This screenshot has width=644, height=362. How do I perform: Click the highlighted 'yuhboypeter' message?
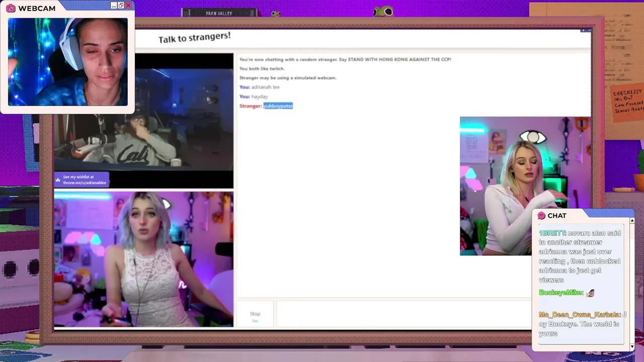pos(278,106)
